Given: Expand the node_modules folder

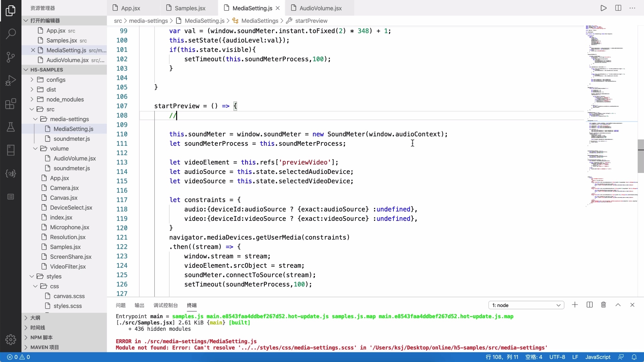Looking at the screenshot, I should (65, 100).
